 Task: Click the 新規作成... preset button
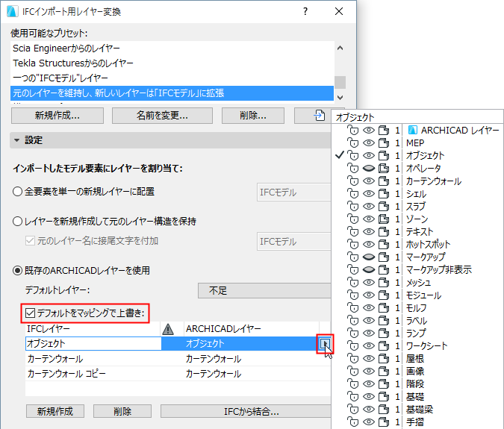coord(57,116)
